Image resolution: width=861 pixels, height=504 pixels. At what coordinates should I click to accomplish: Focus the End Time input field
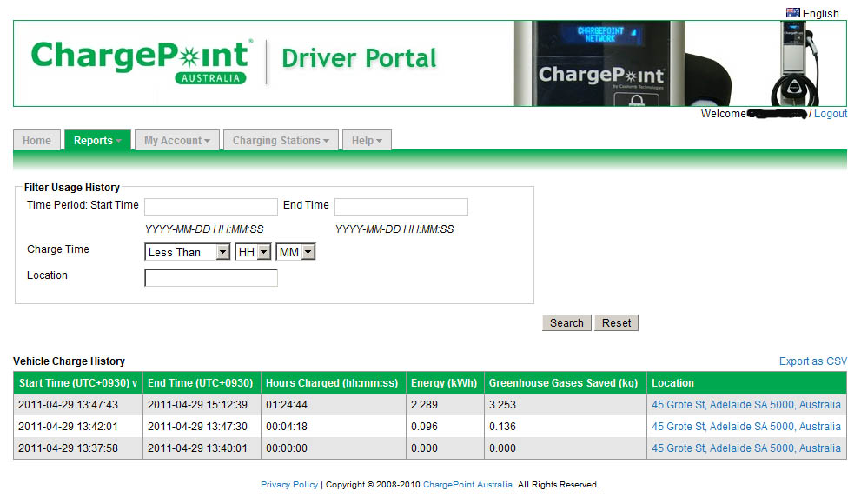pyautogui.click(x=401, y=207)
